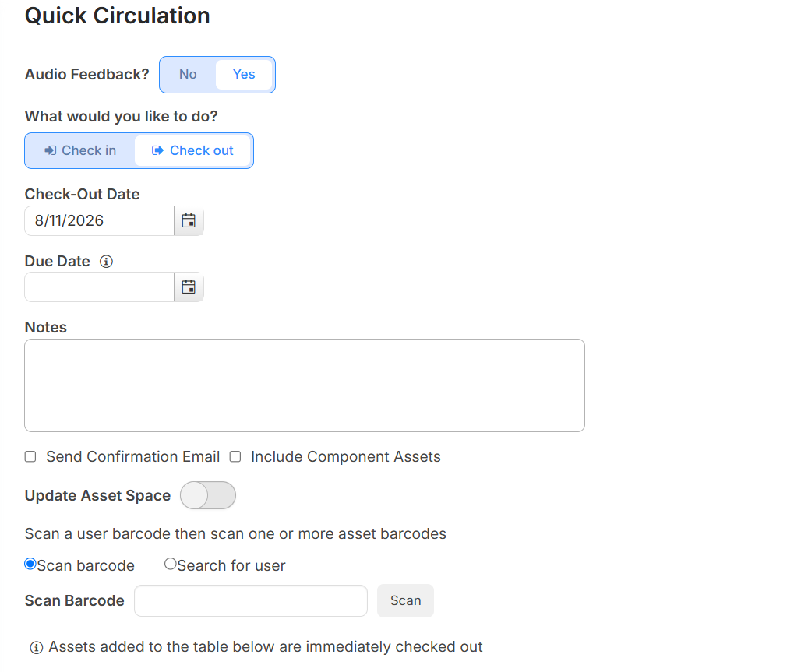Click the Check out arrow icon
The image size is (801, 672).
coord(158,150)
